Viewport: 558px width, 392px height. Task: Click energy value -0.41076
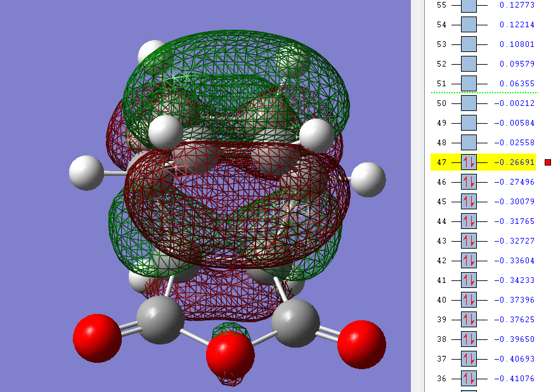click(514, 379)
